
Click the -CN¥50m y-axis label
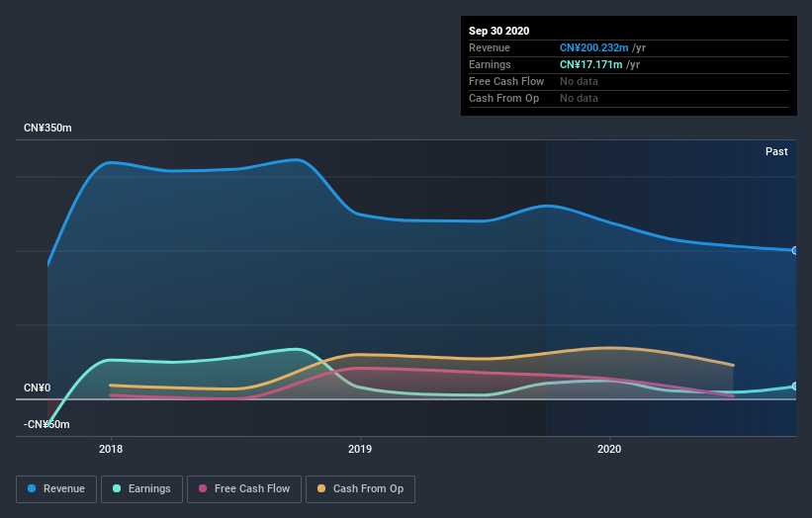[x=46, y=424]
